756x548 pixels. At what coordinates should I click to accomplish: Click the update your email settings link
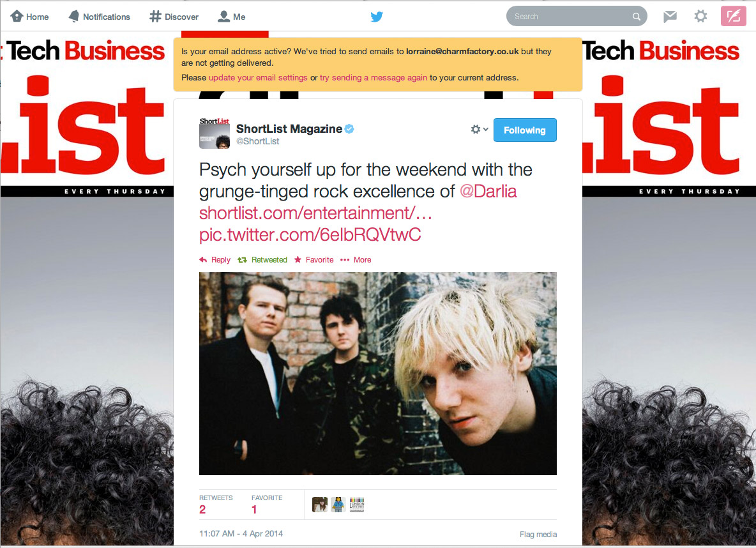click(x=258, y=78)
